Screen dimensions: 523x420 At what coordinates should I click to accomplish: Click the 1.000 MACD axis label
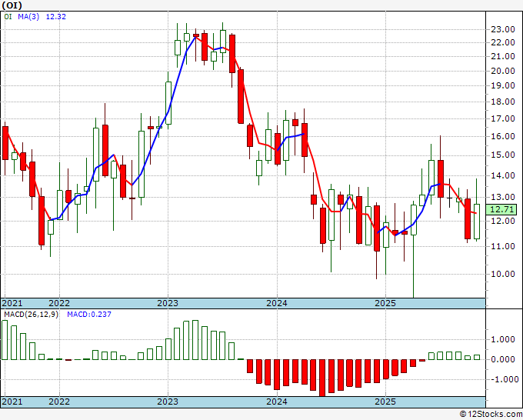[505, 339]
